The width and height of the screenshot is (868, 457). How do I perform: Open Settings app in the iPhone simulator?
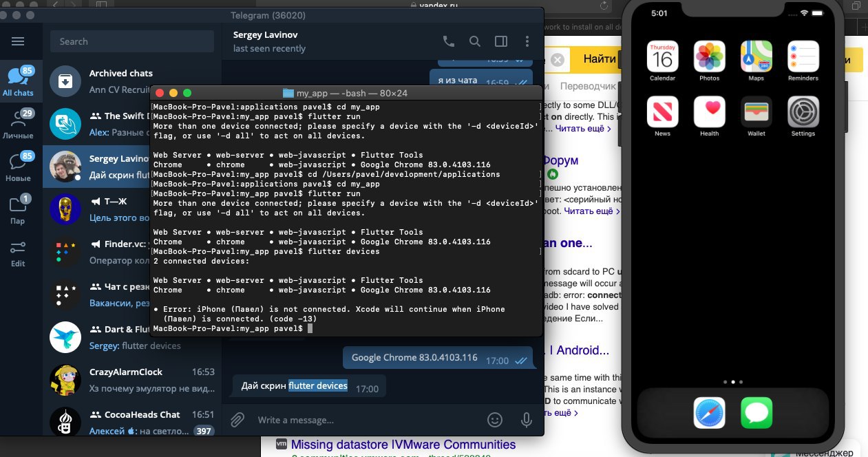[x=803, y=116]
